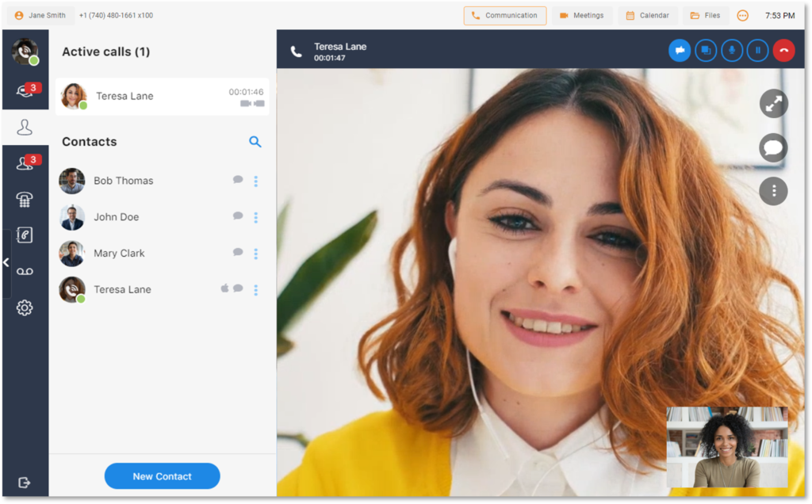Select your self-view video thumbnail
Screen dimensions: 812x504
[x=727, y=449]
